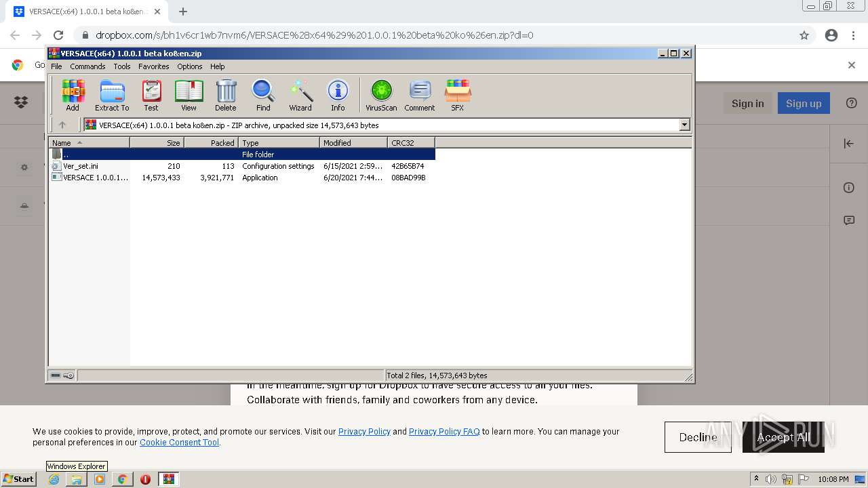This screenshot has height=488, width=868.
Task: Collapse Dropbox sidebar arrow icon
Action: [848, 143]
